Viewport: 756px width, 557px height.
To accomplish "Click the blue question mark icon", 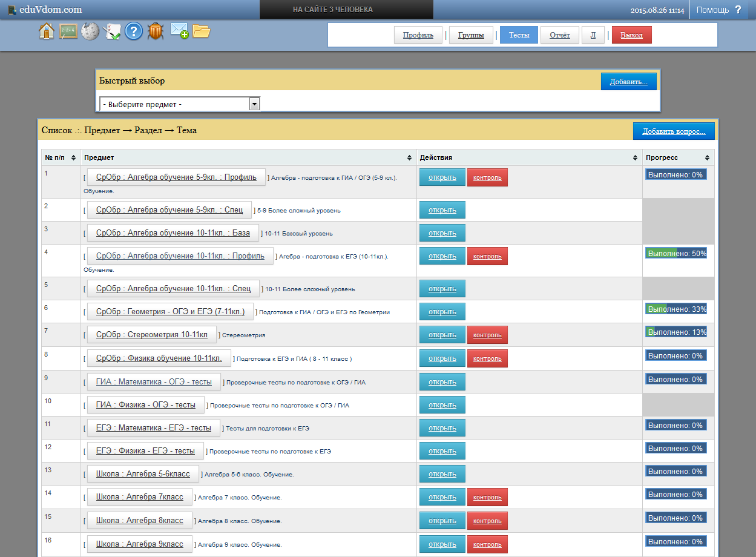I will point(134,31).
